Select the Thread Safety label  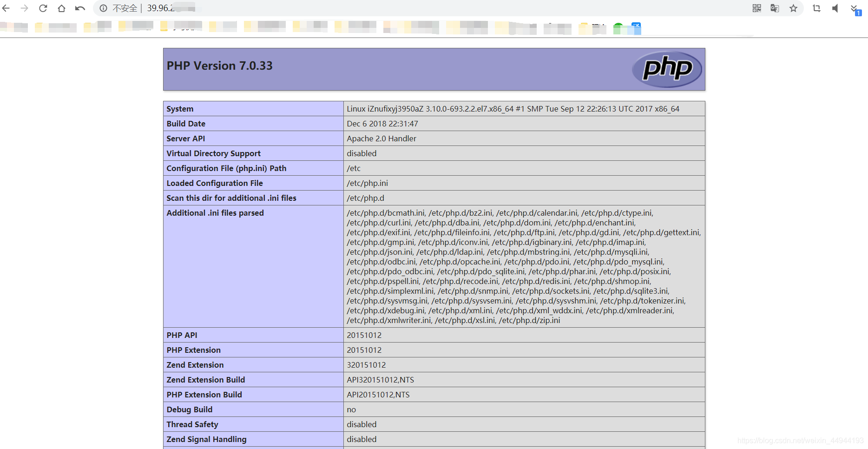[192, 424]
